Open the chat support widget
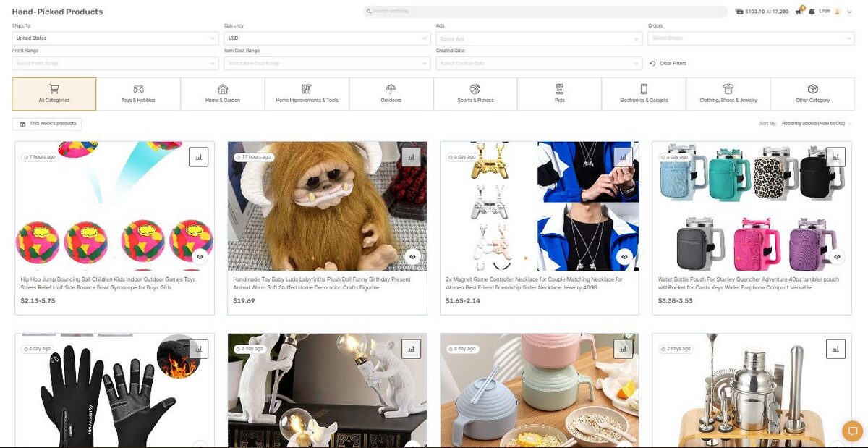The height and width of the screenshot is (448, 868). click(853, 431)
